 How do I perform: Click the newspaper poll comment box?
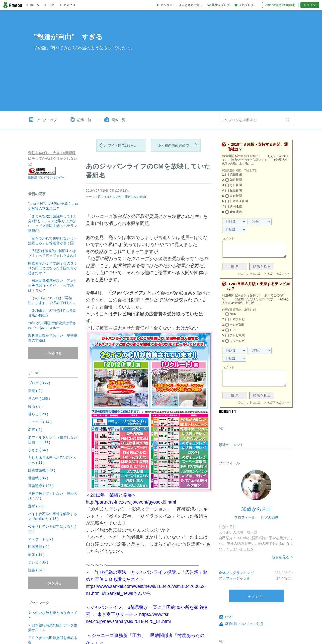254,249
